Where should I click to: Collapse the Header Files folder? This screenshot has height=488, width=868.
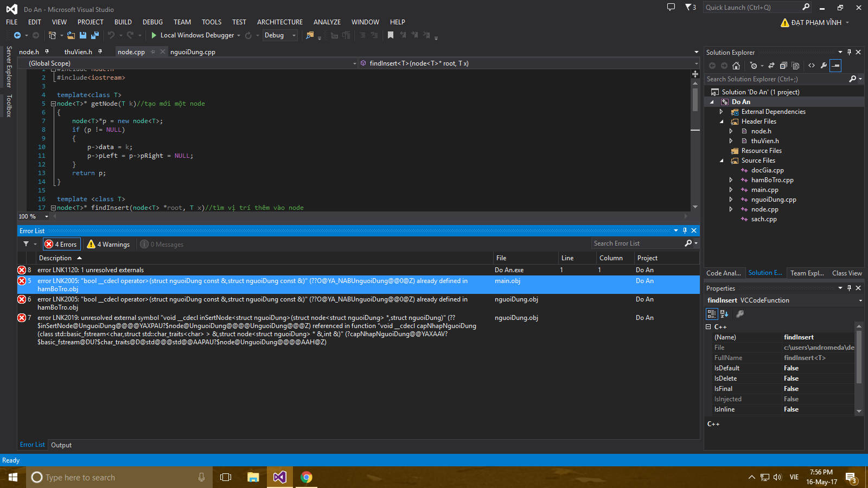tap(722, 121)
